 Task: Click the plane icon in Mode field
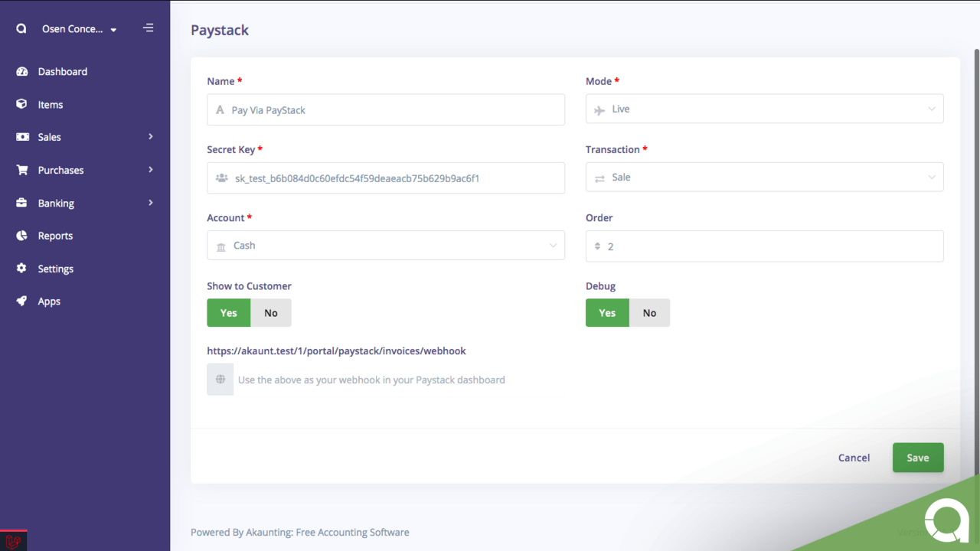point(599,109)
